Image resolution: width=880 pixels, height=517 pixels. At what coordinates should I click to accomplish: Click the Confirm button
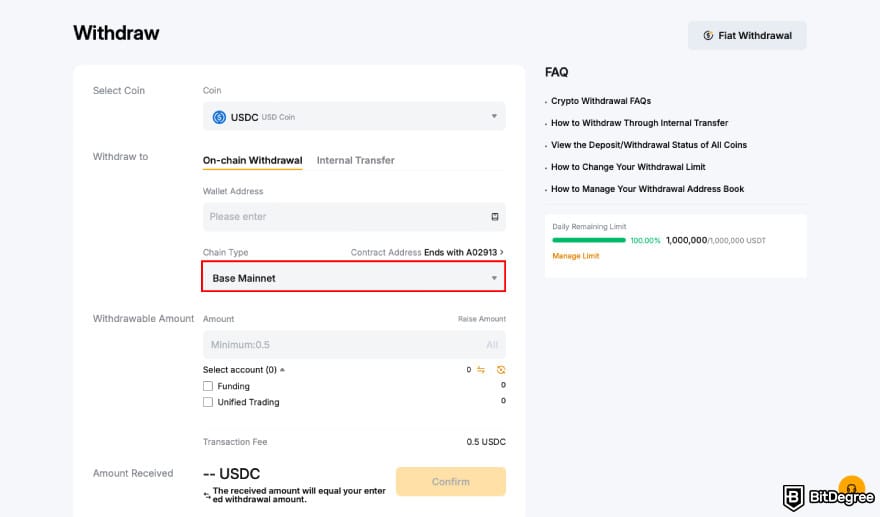[x=451, y=482]
